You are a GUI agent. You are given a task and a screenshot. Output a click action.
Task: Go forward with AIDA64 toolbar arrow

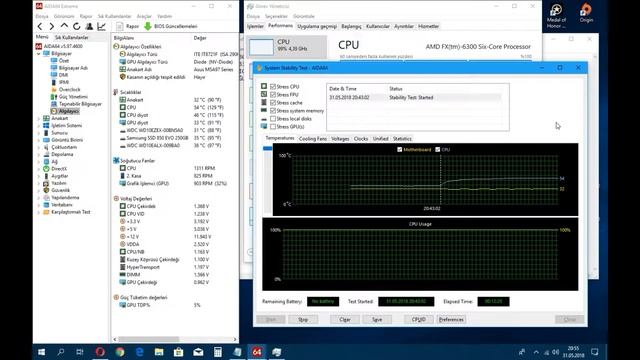click(52, 27)
